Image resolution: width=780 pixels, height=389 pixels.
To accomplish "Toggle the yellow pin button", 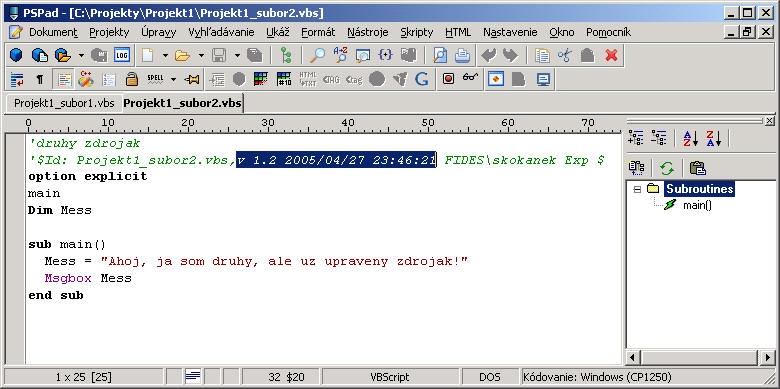I will [192, 79].
